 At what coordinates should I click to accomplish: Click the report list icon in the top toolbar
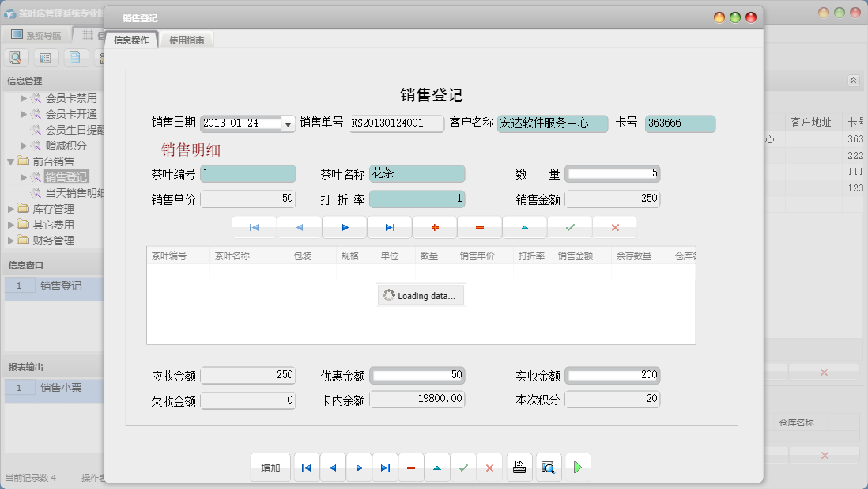point(44,57)
